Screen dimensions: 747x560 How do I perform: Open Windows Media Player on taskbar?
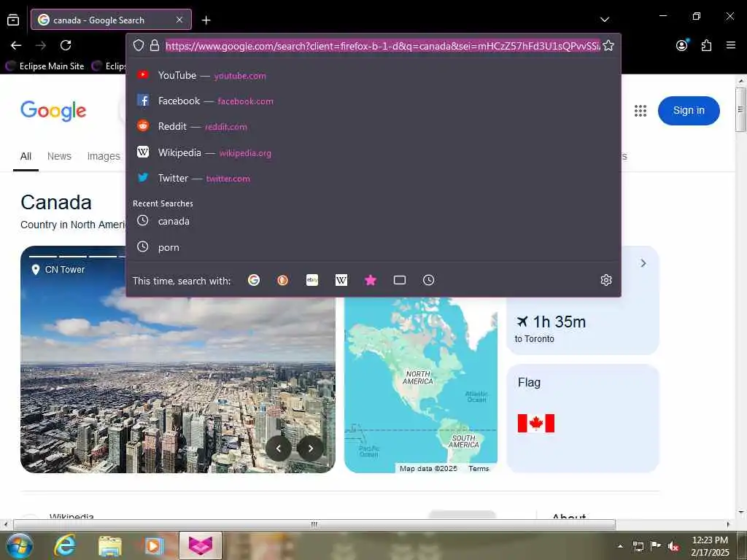154,545
